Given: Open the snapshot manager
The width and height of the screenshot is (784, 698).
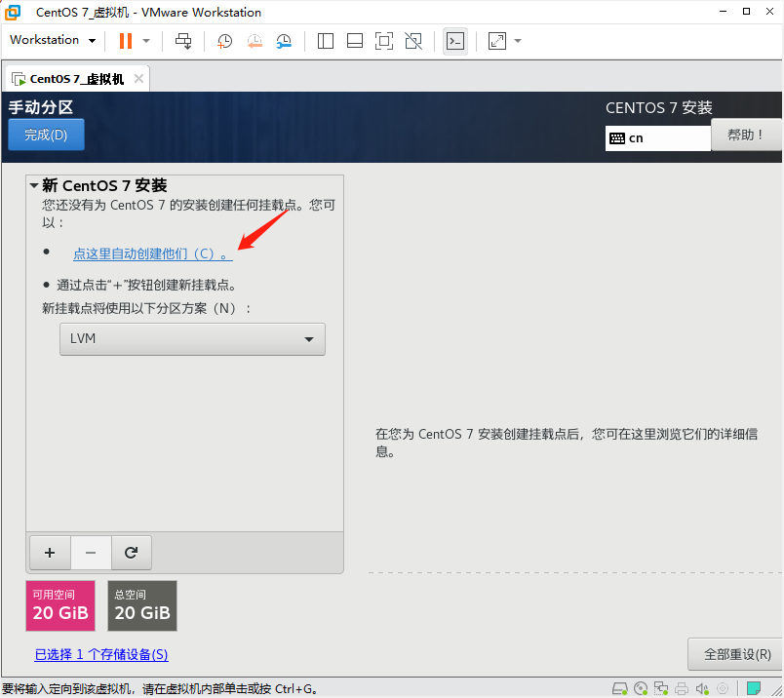Looking at the screenshot, I should coord(284,41).
